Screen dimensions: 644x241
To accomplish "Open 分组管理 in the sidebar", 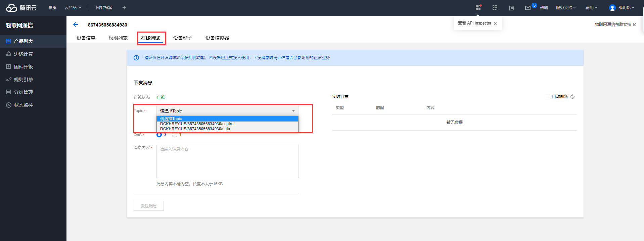I will tap(33, 92).
